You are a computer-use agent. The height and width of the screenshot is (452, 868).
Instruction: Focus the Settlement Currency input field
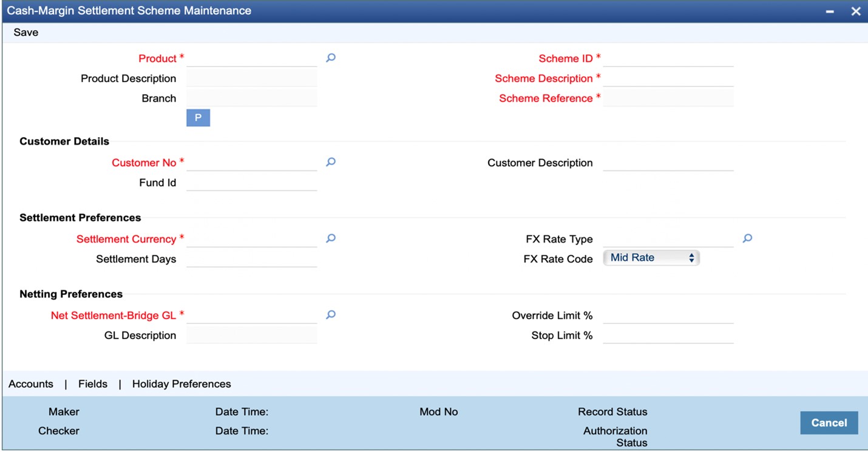coord(252,240)
